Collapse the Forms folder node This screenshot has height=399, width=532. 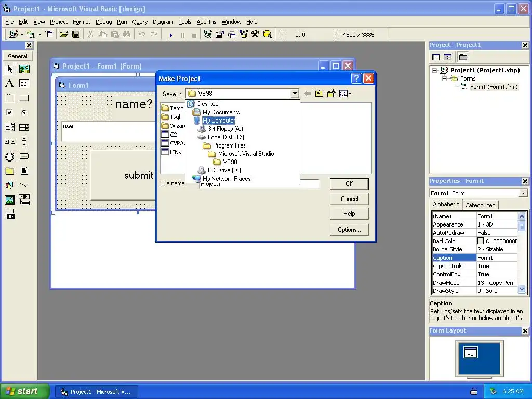point(444,79)
